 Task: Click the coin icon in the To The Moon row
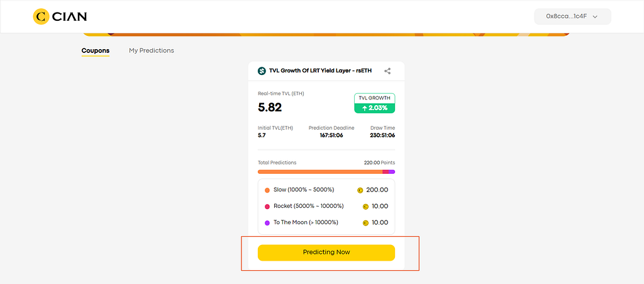pyautogui.click(x=365, y=223)
